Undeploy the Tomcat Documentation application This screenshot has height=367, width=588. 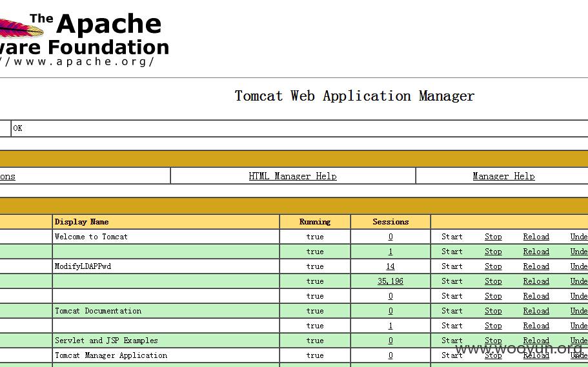(579, 311)
